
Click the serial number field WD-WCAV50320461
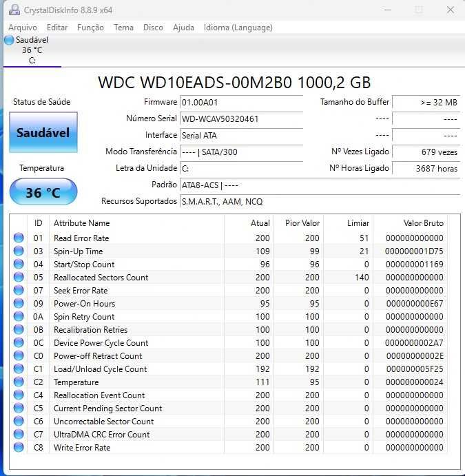[241, 118]
